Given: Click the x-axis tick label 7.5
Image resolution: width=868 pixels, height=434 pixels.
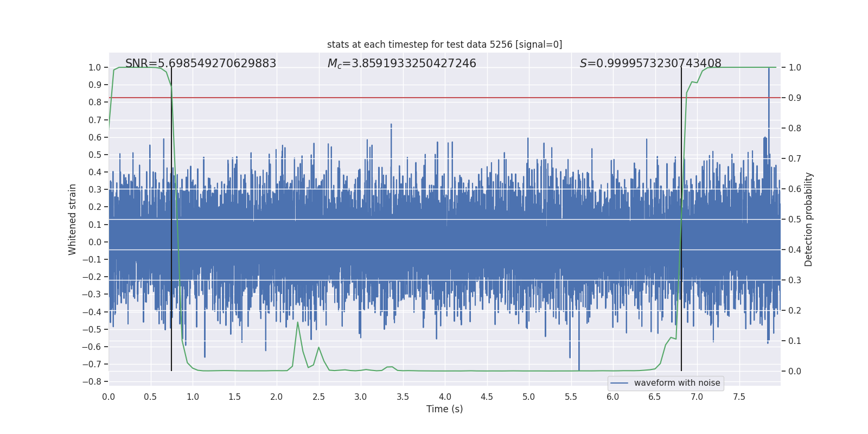Looking at the screenshot, I should coord(739,397).
